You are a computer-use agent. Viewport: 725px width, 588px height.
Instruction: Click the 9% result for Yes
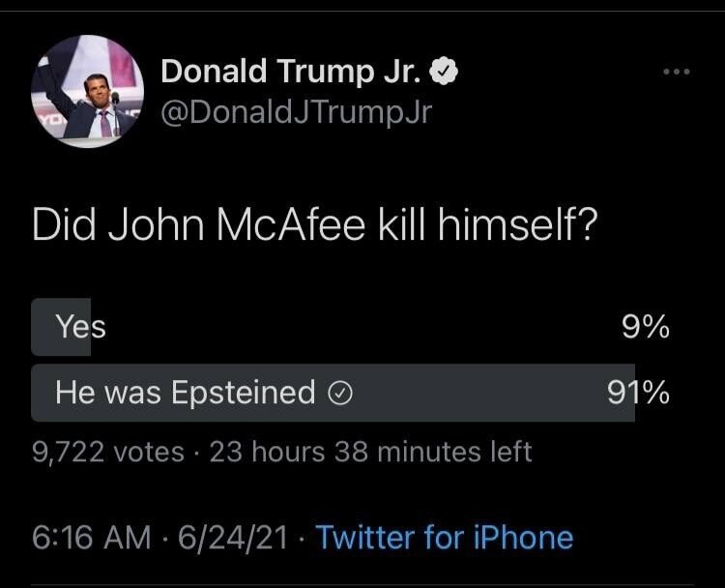(x=646, y=327)
